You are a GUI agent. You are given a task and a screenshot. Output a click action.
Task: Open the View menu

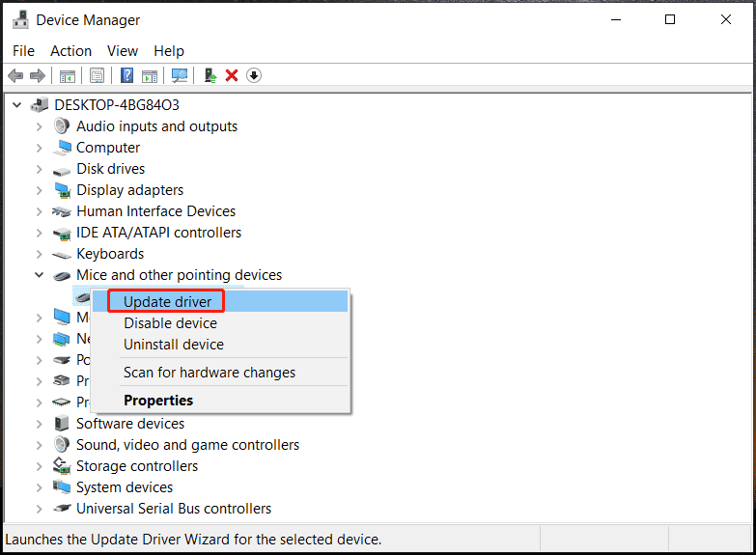click(123, 51)
